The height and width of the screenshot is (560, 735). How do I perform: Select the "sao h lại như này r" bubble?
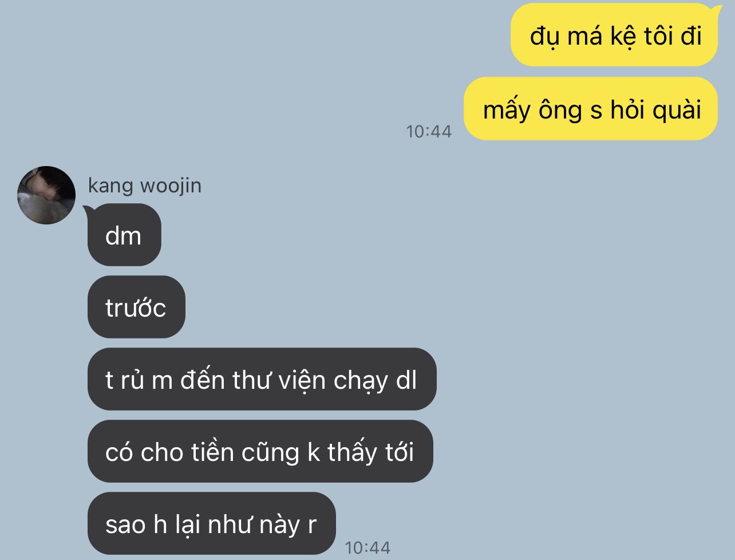(211, 523)
